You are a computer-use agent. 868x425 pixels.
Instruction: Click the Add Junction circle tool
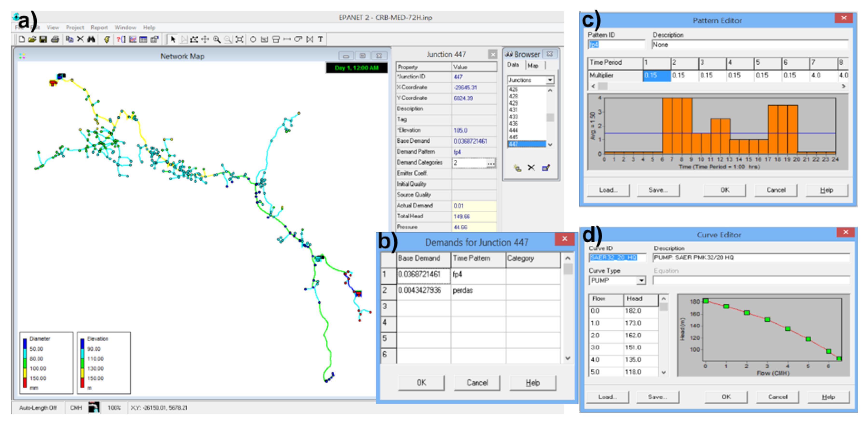(x=253, y=39)
